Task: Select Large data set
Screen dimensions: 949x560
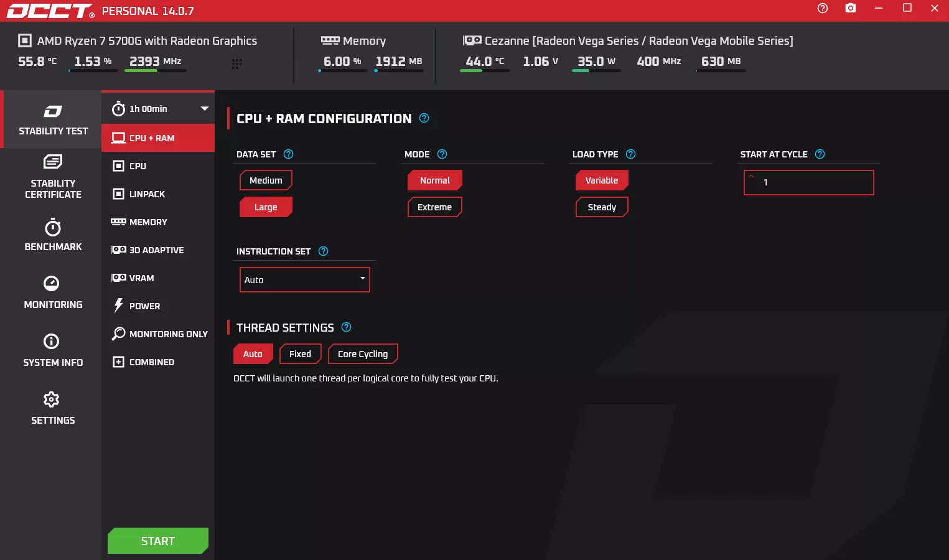Action: (266, 207)
